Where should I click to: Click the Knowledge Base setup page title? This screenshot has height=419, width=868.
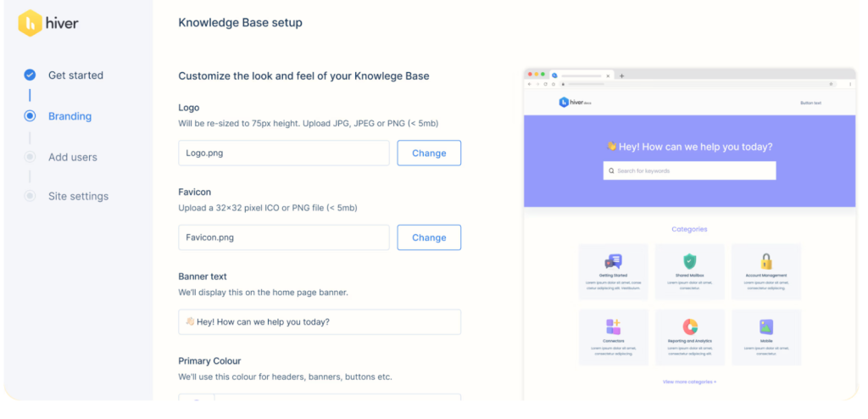click(x=240, y=23)
